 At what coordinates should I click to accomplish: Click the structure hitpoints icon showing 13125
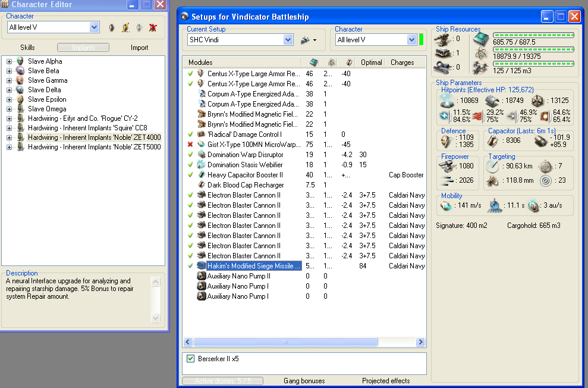tap(537, 101)
